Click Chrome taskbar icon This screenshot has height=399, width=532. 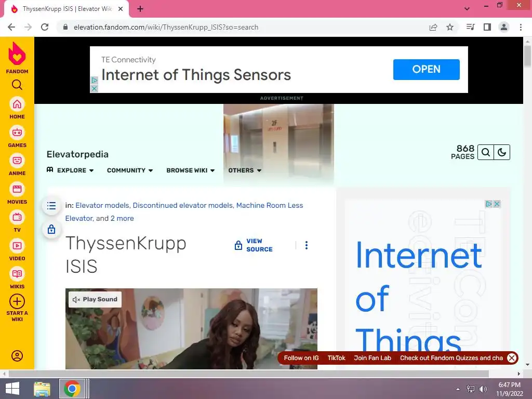(x=72, y=389)
